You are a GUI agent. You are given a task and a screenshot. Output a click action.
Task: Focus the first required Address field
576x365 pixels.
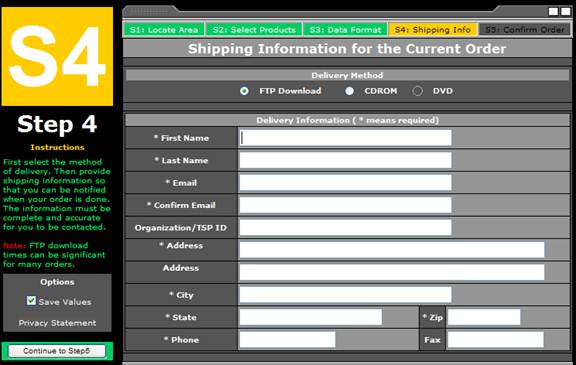tap(392, 250)
